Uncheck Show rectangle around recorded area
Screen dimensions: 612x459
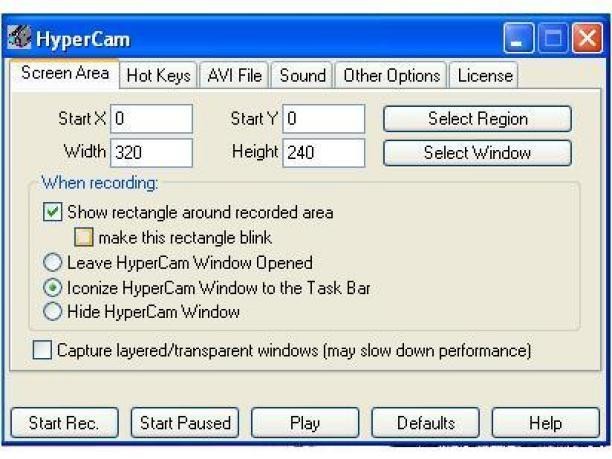(x=53, y=212)
